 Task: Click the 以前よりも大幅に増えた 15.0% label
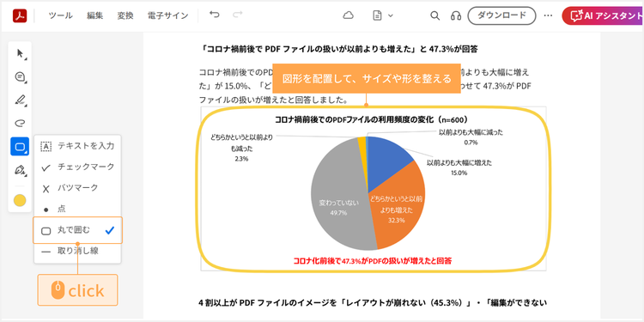tap(459, 167)
